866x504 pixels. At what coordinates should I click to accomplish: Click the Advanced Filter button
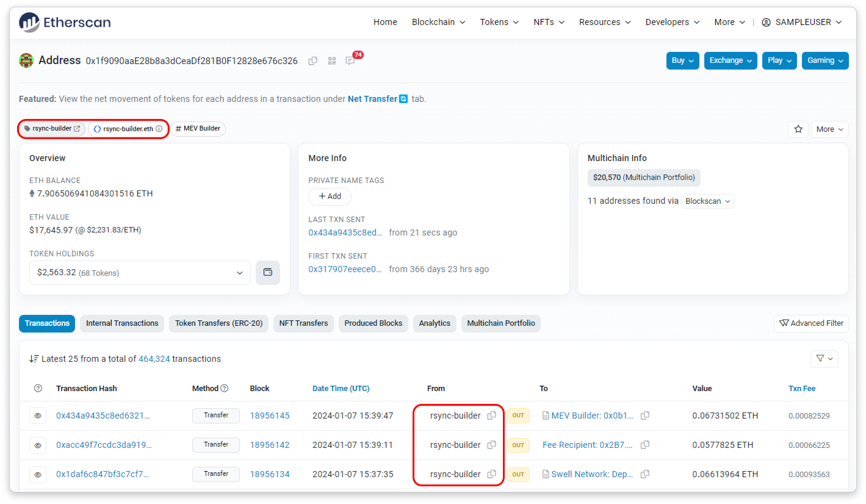[811, 323]
